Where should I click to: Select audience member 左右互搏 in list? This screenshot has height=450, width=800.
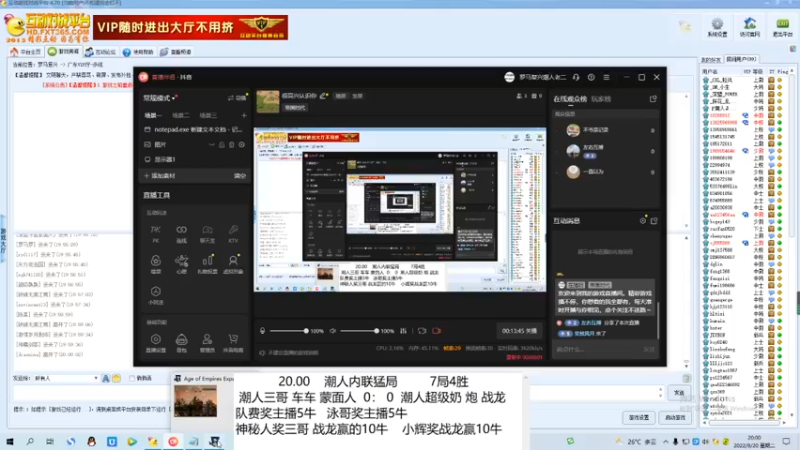pos(606,151)
